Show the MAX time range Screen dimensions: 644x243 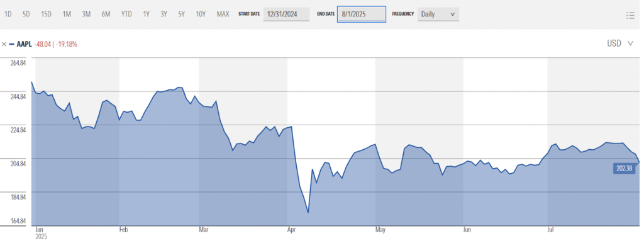pos(223,14)
